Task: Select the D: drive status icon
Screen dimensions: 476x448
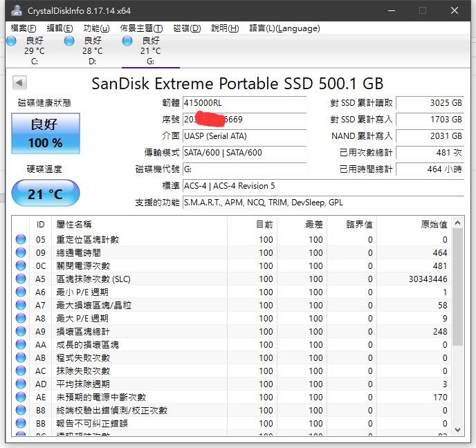Action: pos(69,41)
